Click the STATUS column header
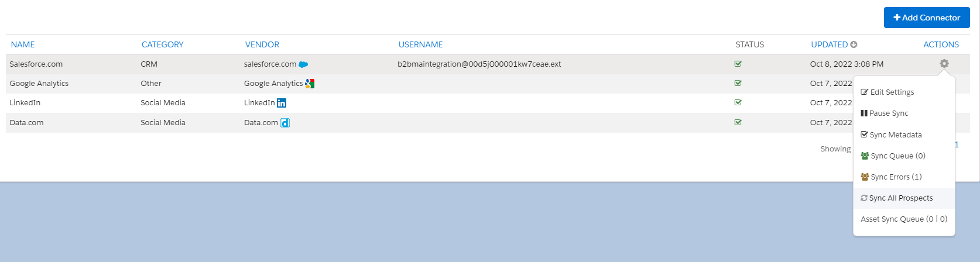Image resolution: width=980 pixels, height=262 pixels. tap(750, 44)
